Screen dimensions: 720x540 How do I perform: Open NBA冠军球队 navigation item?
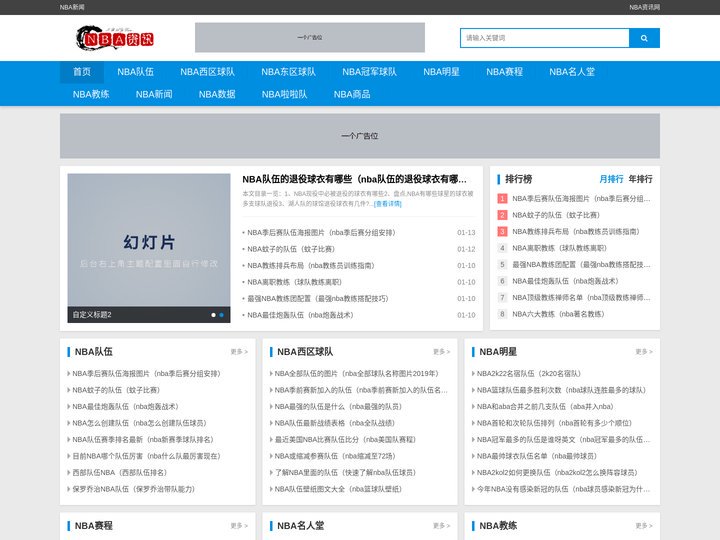click(x=369, y=72)
